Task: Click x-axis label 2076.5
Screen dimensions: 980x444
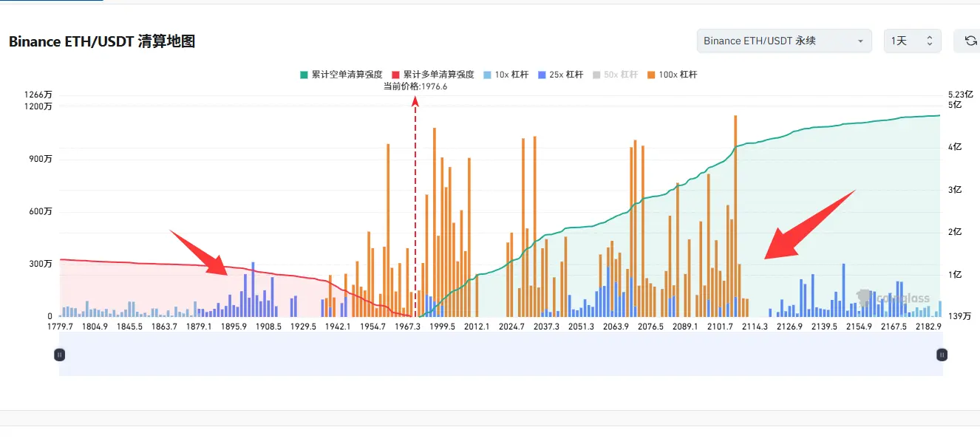Action: pyautogui.click(x=650, y=327)
